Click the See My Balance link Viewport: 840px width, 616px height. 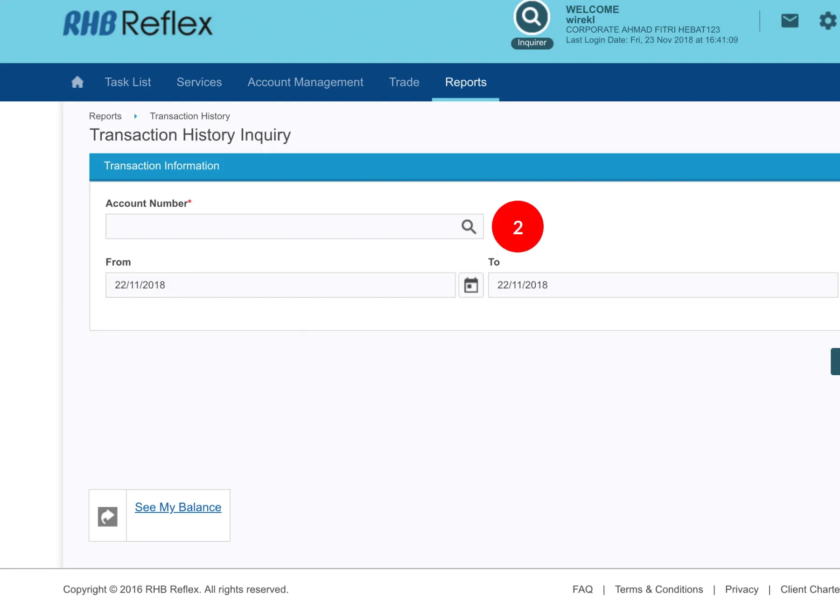(178, 507)
